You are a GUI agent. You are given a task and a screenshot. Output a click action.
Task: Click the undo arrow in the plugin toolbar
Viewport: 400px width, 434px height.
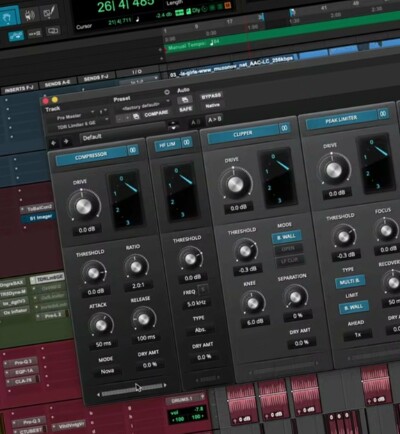53,143
